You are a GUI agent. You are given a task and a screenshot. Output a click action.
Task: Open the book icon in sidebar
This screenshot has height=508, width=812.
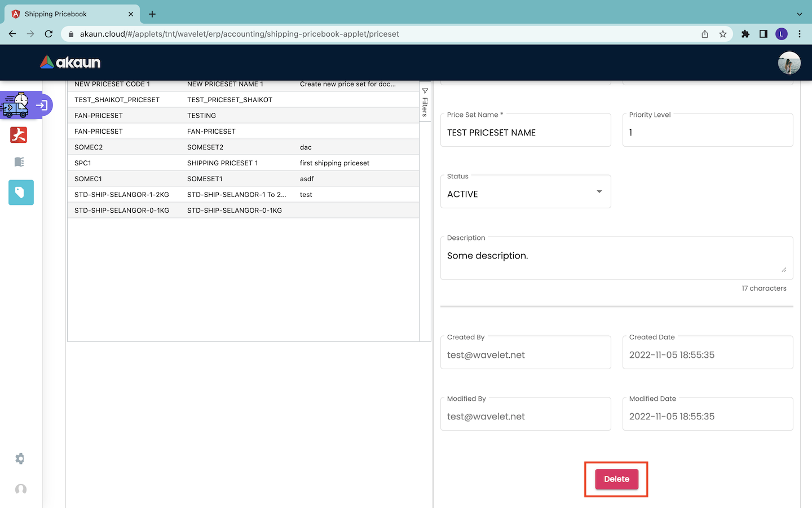point(19,162)
